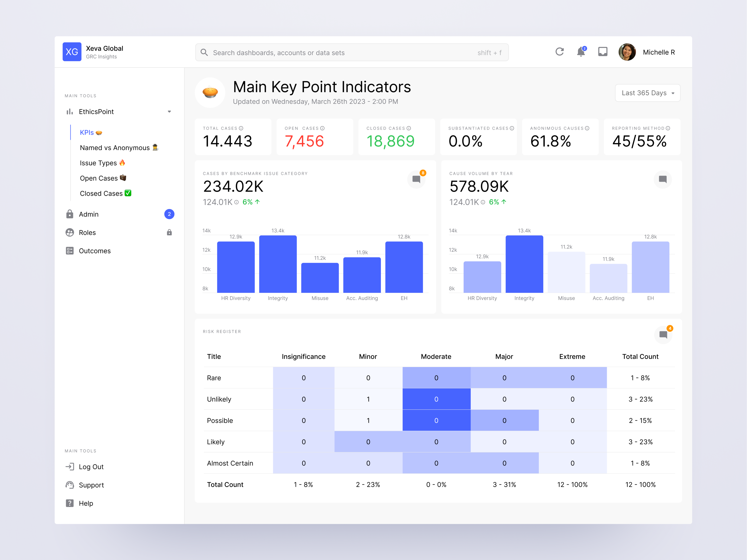
Task: Go to Issue Types page
Action: click(103, 163)
